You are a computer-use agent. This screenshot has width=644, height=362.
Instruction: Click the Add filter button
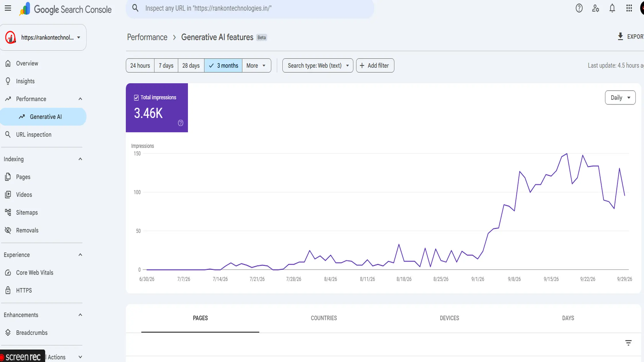click(x=375, y=66)
